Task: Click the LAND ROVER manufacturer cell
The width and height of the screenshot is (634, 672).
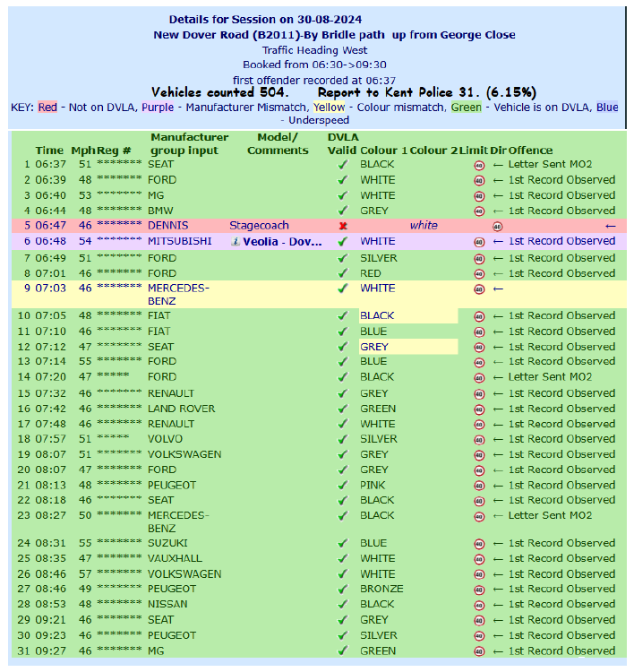Action: click(x=181, y=409)
